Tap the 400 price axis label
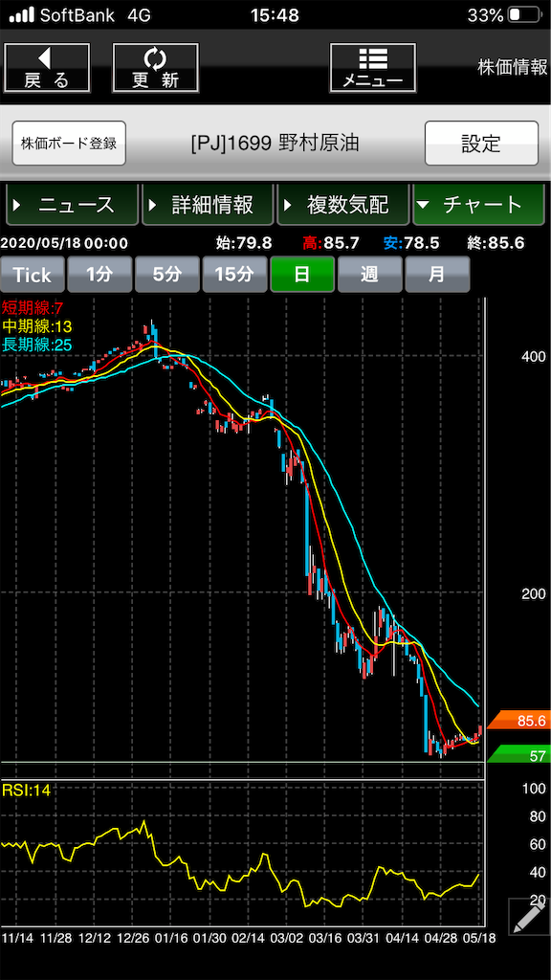551x980 pixels. (534, 356)
